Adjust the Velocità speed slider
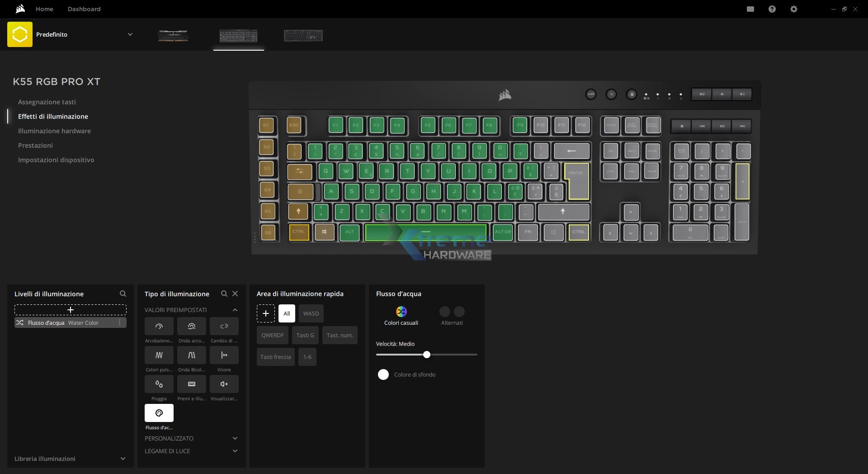 coord(427,355)
